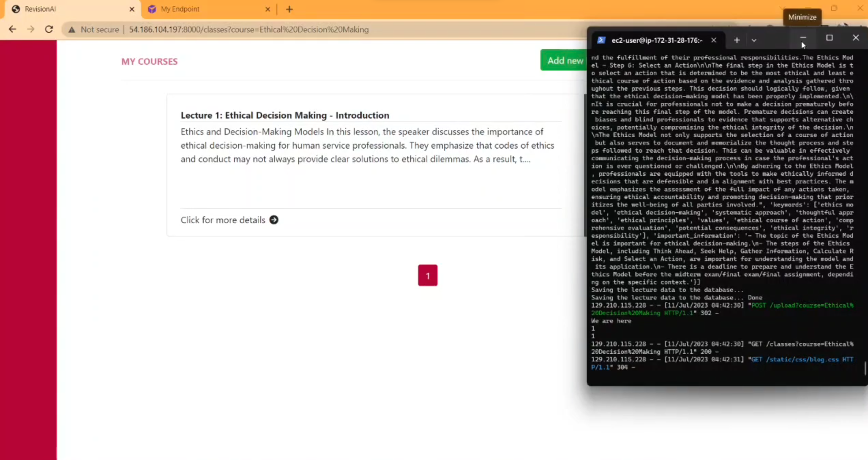Go back using the browser back arrow
This screenshot has width=868, height=460.
12,30
